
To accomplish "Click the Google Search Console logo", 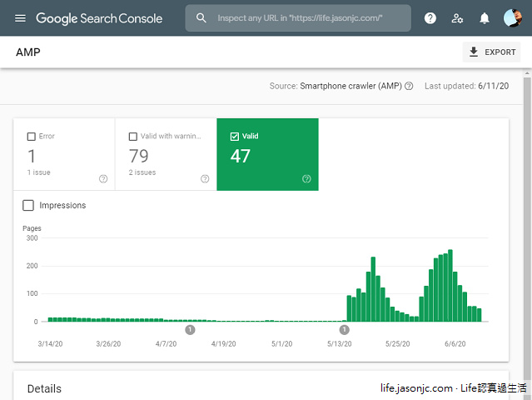I will pos(99,18).
